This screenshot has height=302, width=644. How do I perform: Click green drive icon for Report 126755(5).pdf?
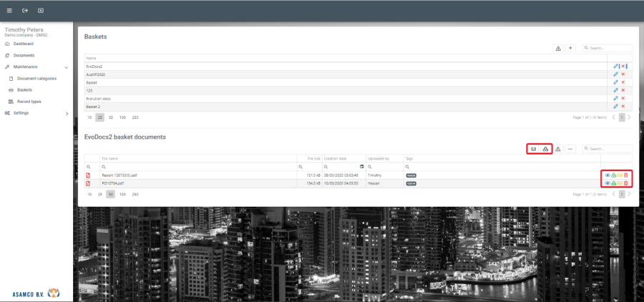tap(614, 175)
